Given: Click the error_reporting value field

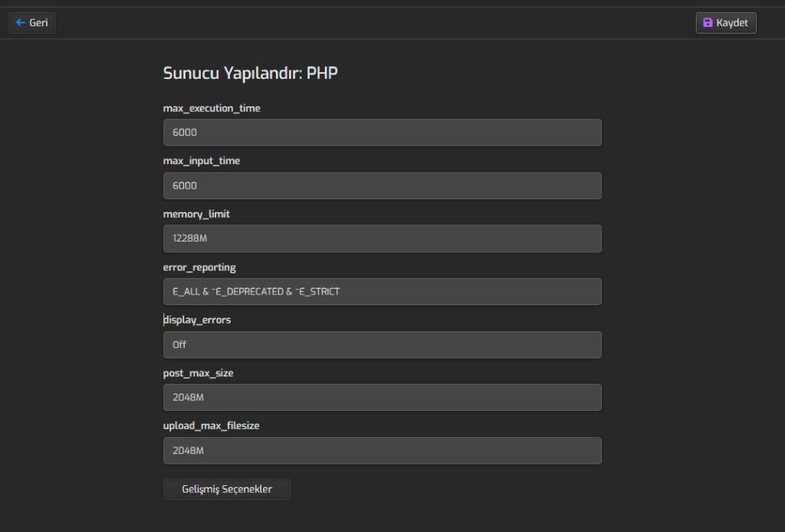Looking at the screenshot, I should tap(382, 291).
